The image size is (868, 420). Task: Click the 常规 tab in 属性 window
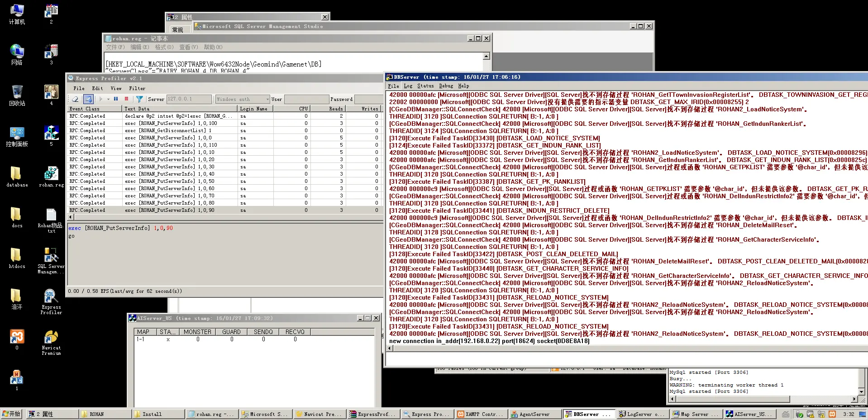(x=177, y=30)
